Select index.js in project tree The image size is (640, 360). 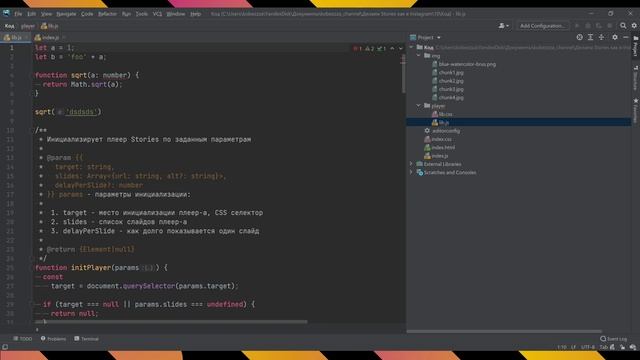[436, 156]
